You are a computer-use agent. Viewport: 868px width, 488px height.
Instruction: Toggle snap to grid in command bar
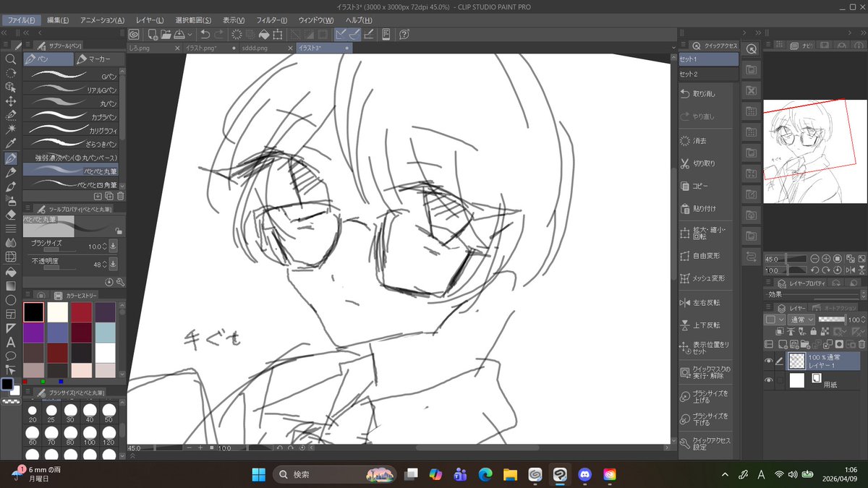point(368,34)
